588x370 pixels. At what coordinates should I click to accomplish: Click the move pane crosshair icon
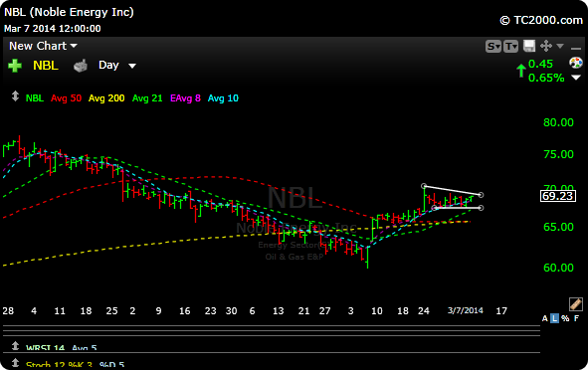click(x=546, y=46)
